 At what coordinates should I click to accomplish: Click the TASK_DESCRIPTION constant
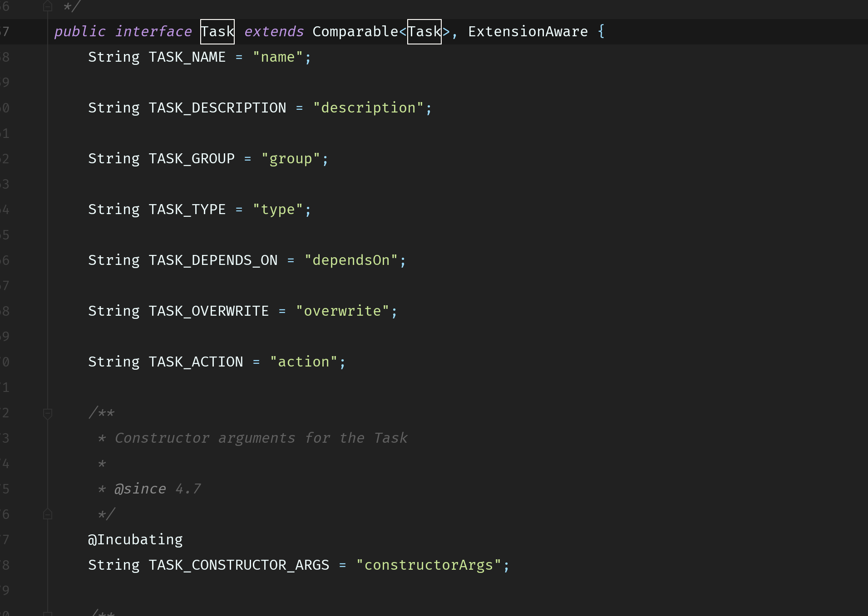[217, 108]
